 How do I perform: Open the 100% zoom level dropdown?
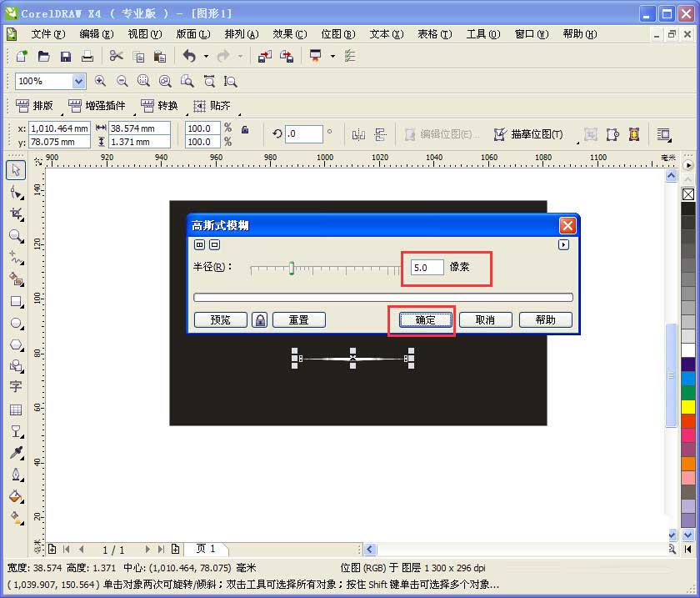point(77,80)
